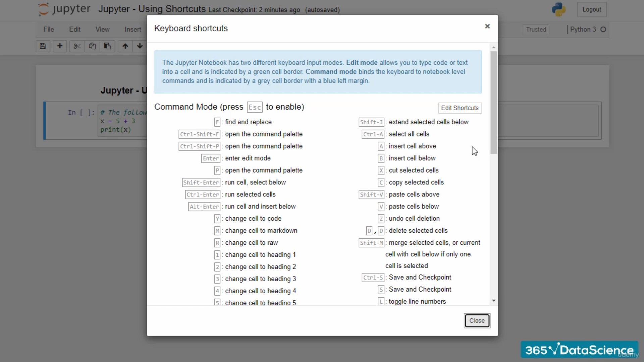
Task: Open the View menu
Action: click(102, 29)
